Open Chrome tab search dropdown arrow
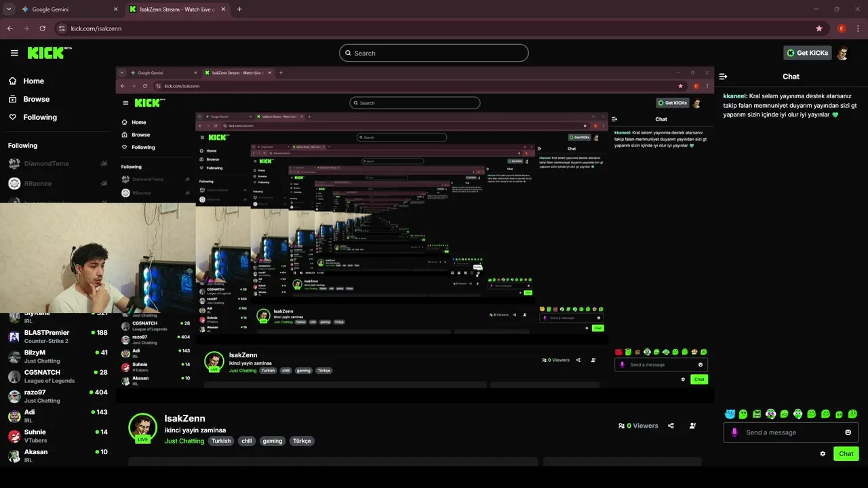 tap(9, 9)
